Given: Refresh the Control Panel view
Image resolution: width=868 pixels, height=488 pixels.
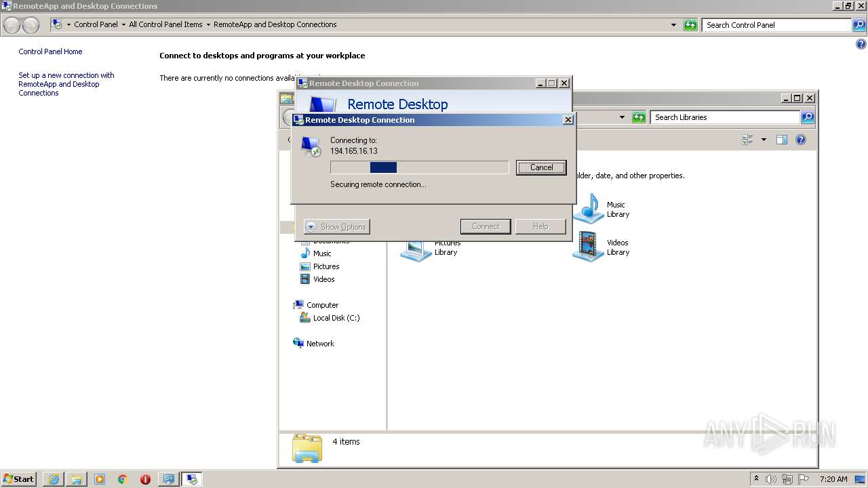Looking at the screenshot, I should click(690, 25).
